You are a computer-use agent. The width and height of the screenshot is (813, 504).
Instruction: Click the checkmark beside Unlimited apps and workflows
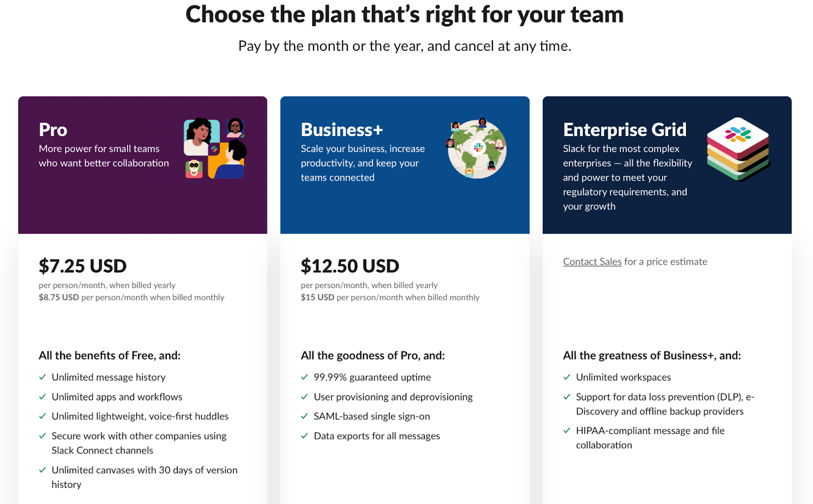[43, 397]
